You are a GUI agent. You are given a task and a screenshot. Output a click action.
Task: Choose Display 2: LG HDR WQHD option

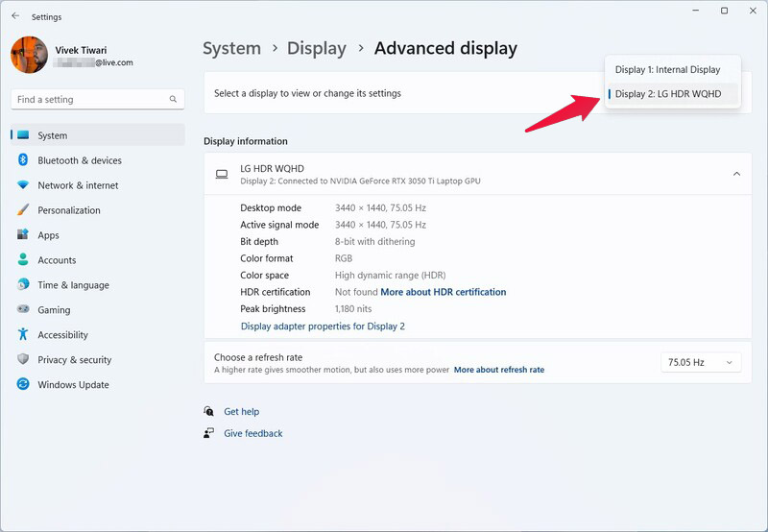point(673,93)
